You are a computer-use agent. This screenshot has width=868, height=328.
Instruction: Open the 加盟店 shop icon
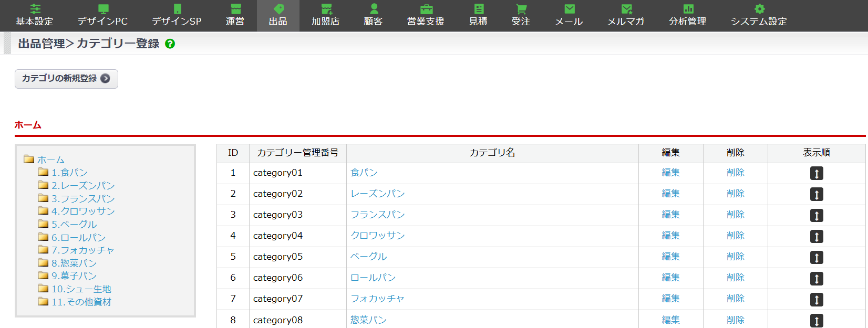[x=326, y=9]
